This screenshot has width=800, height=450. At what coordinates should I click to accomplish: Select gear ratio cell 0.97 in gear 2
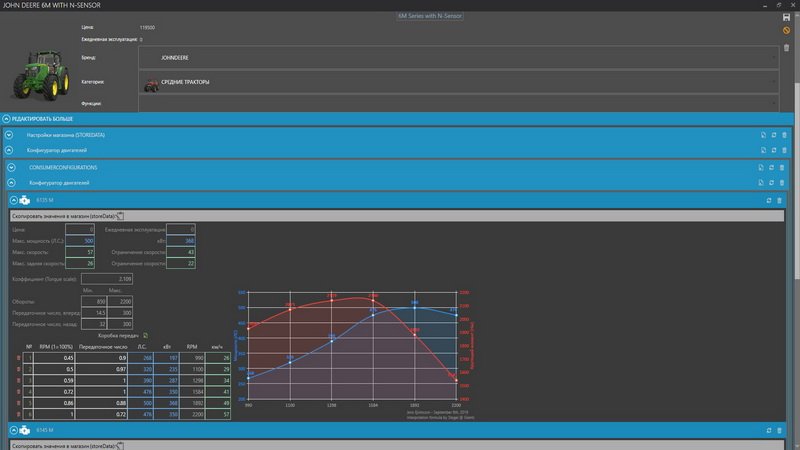[102, 369]
